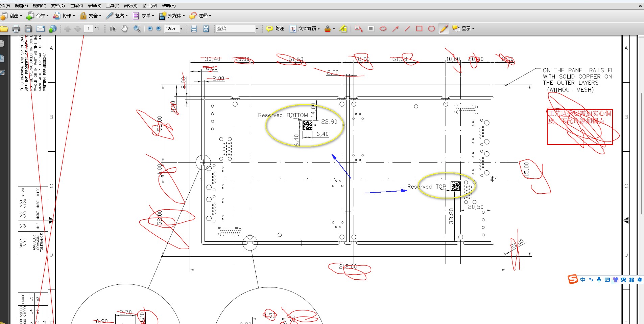Click the 合并 combine files button
The height and width of the screenshot is (324, 644).
[x=38, y=16]
